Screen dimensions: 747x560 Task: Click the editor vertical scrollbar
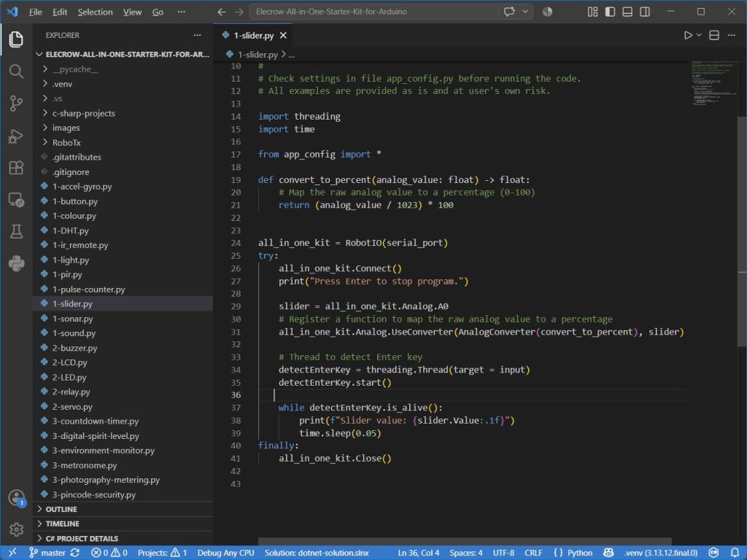click(742, 231)
